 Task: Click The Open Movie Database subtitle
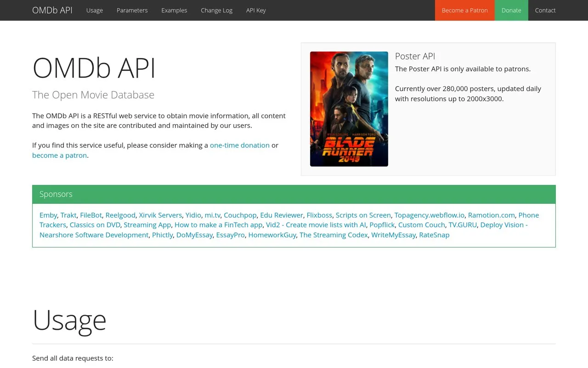click(x=93, y=95)
